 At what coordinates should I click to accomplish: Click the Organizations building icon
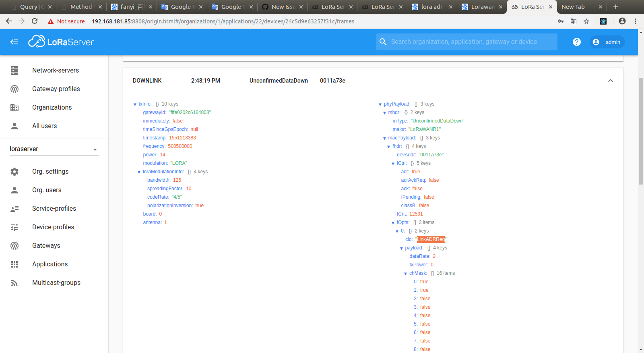tap(14, 108)
